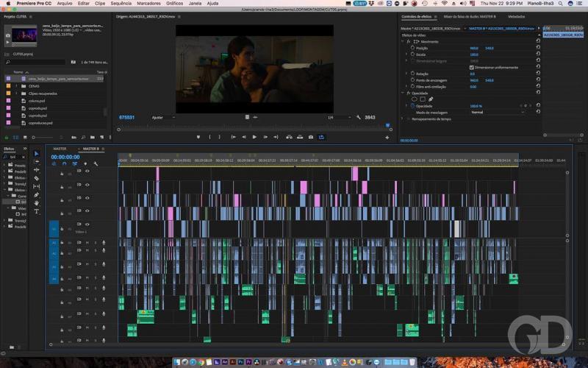Open timeline display settings wrench
Screen dimensions: 588x368
97,163
